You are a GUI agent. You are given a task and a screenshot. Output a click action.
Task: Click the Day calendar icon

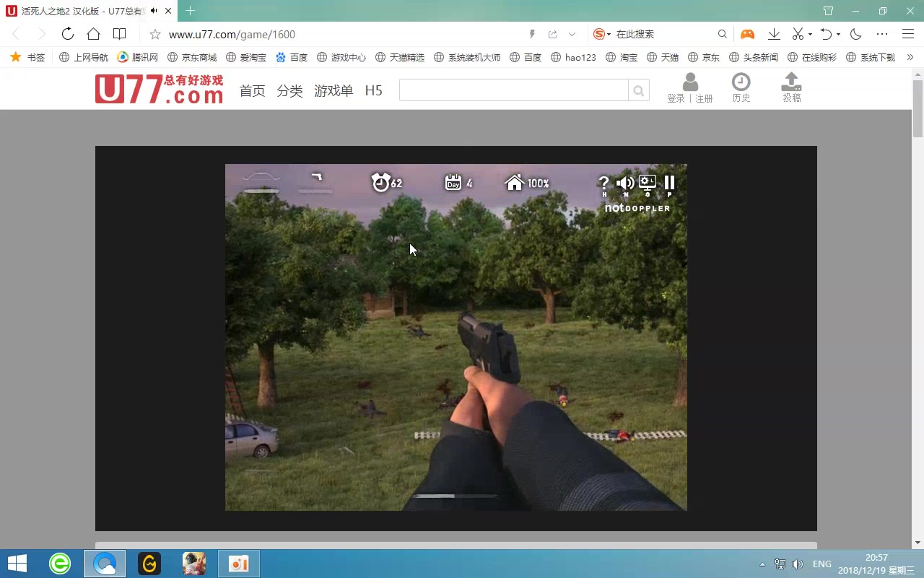(x=453, y=183)
